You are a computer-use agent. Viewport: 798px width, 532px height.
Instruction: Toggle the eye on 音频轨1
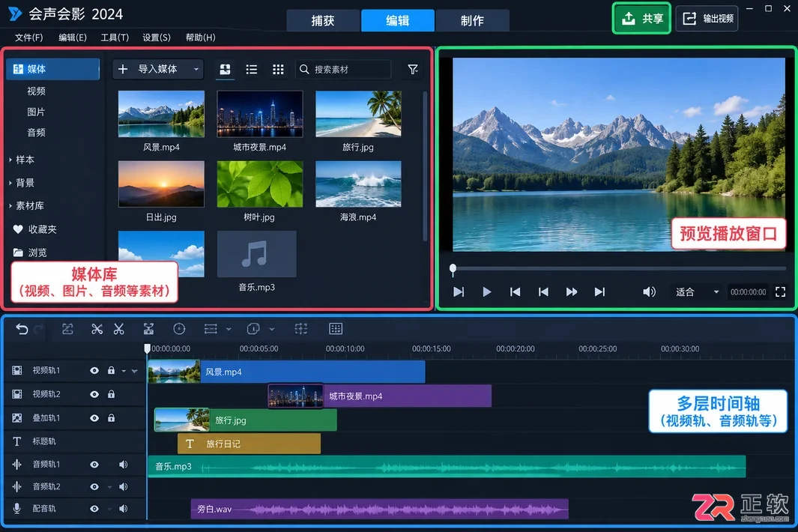click(x=94, y=465)
